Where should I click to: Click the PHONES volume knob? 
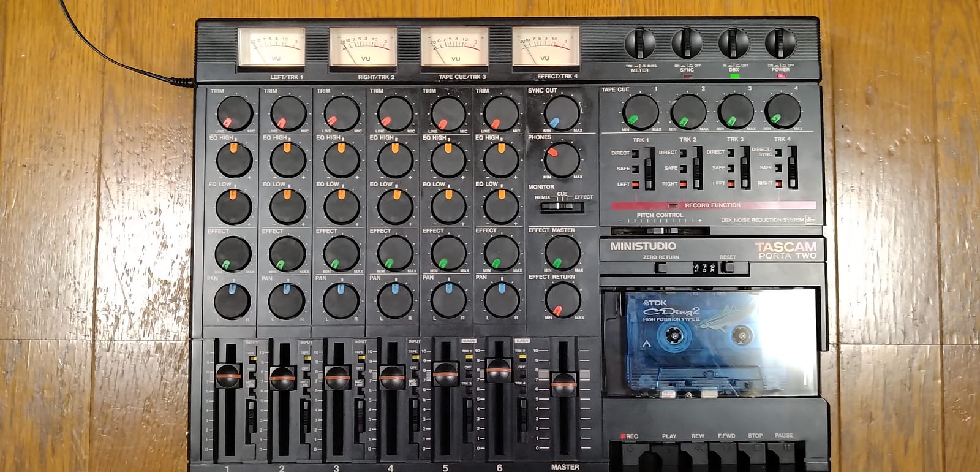[562, 159]
